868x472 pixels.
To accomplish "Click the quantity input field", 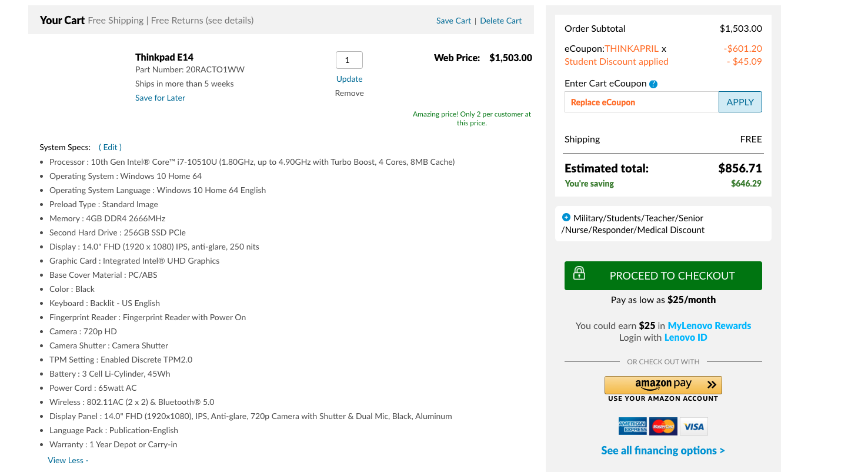I will [x=349, y=59].
